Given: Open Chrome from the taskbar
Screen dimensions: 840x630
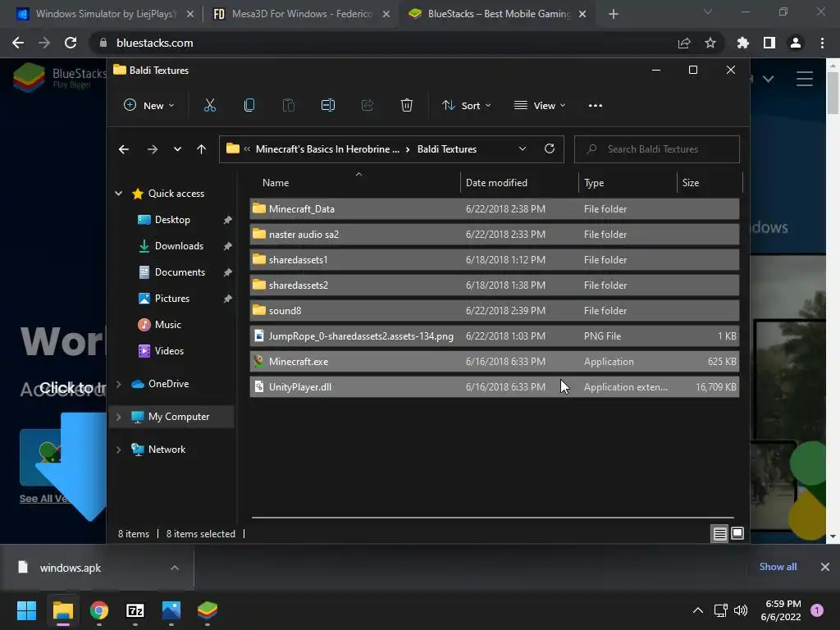Looking at the screenshot, I should click(x=99, y=610).
